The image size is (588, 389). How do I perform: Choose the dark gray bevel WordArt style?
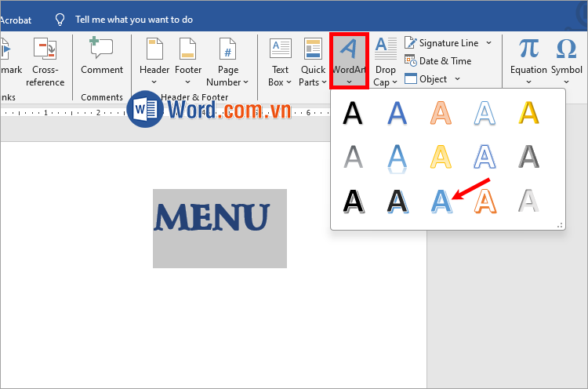click(x=528, y=157)
